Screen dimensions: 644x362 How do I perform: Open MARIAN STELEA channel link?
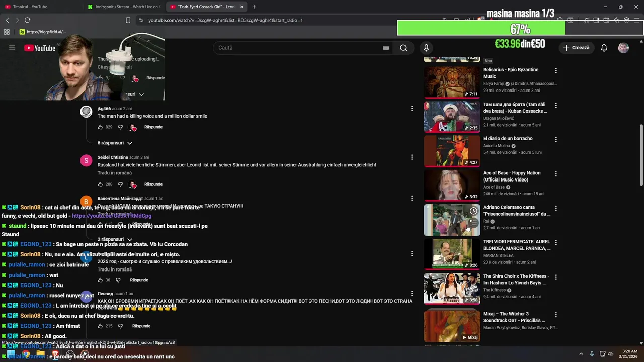(498, 255)
